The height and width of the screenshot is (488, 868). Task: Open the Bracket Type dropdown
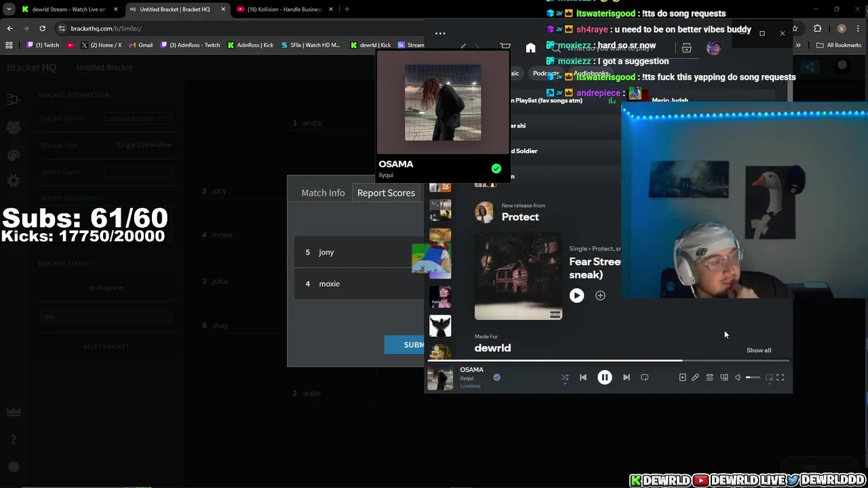[144, 145]
